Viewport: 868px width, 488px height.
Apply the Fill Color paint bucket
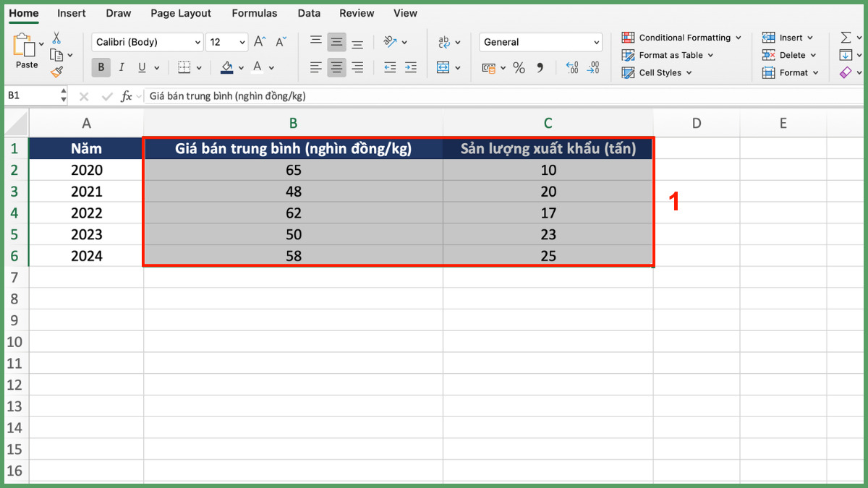click(227, 68)
